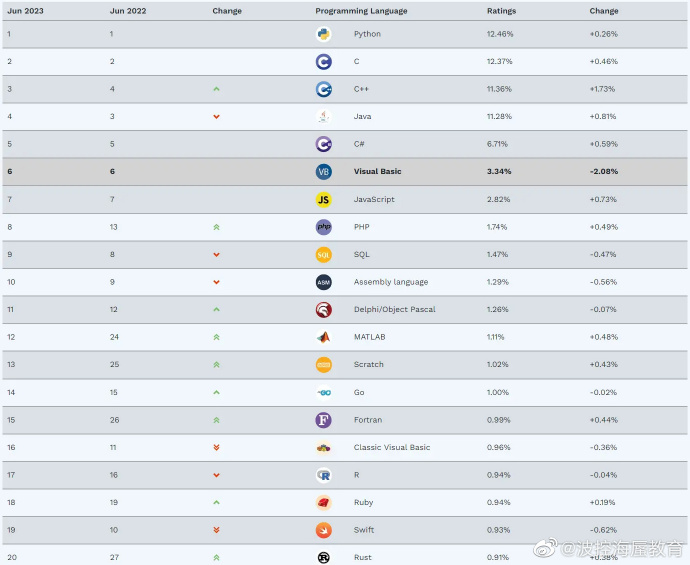
Task: Select the Ratings column header
Action: pyautogui.click(x=501, y=11)
